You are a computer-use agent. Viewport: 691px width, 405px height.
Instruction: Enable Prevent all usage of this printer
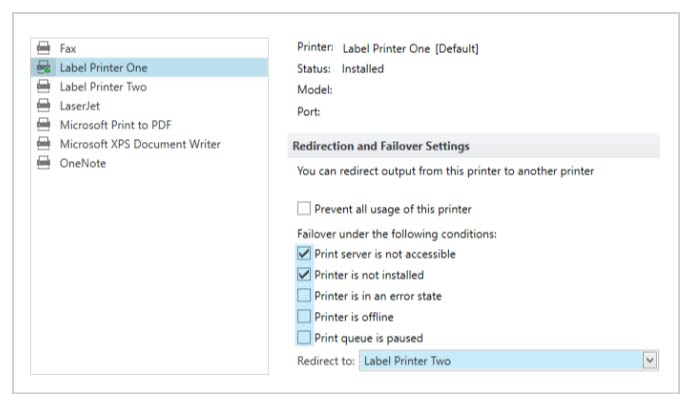click(x=304, y=208)
